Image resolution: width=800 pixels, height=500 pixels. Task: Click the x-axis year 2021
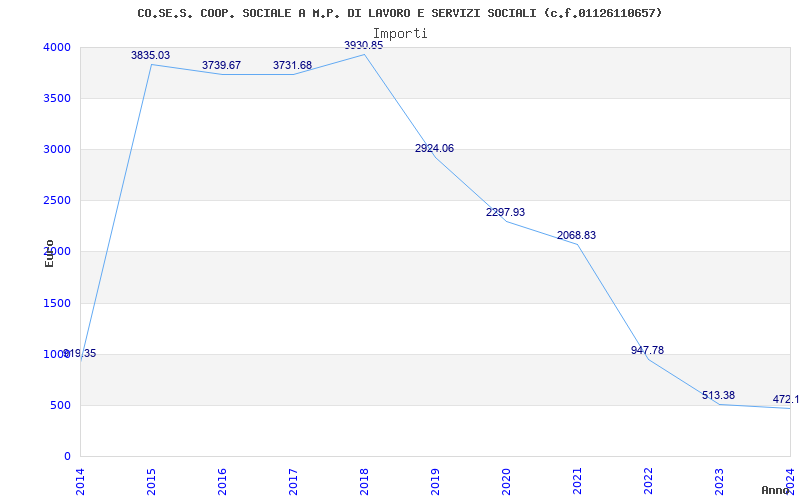pos(577,483)
